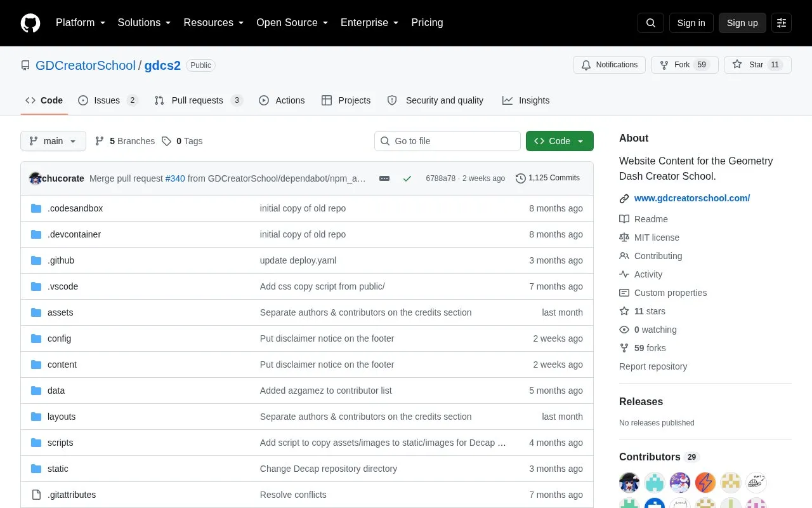Image resolution: width=812 pixels, height=508 pixels.
Task: Expand the commit message ellipsis
Action: point(384,178)
